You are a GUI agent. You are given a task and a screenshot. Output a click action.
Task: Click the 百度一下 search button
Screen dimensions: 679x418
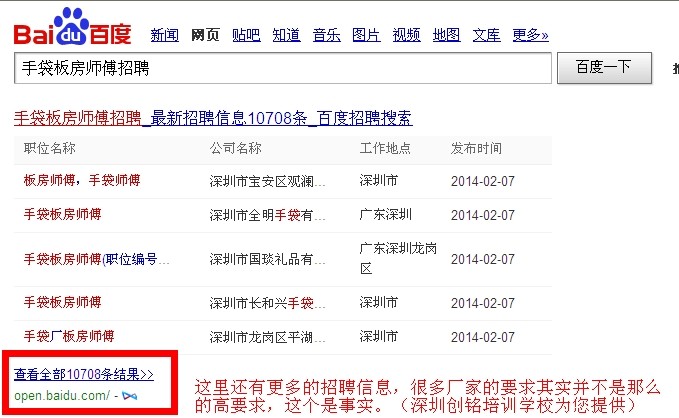tap(604, 68)
